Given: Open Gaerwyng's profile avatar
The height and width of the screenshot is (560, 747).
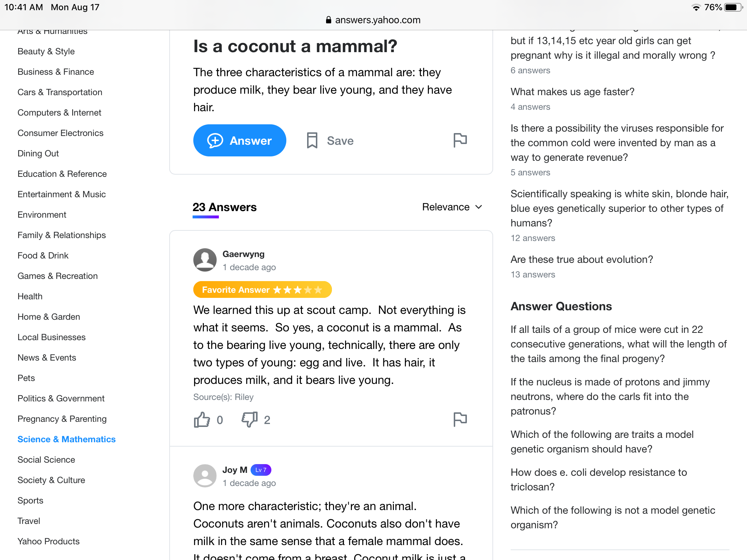Looking at the screenshot, I should coord(205,260).
